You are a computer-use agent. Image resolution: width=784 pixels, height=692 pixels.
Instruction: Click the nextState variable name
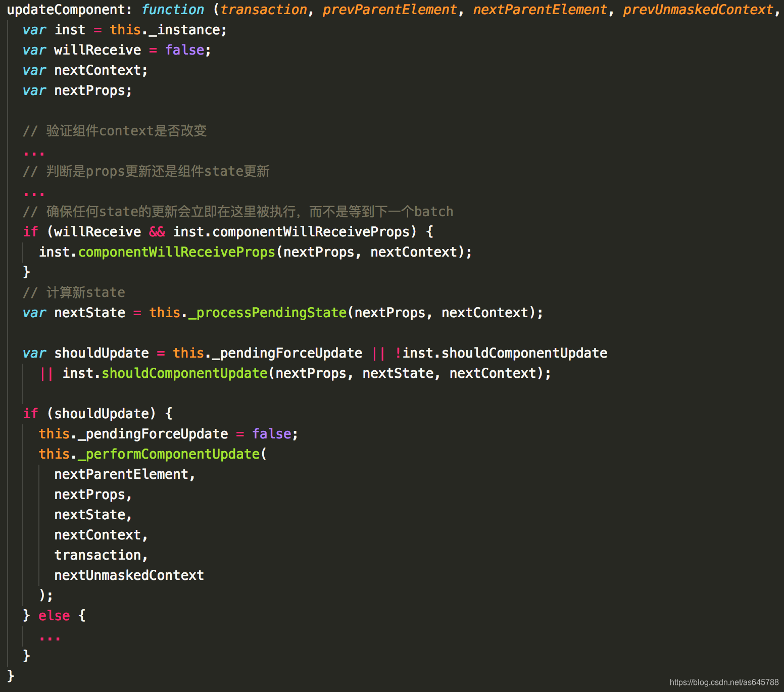tap(89, 312)
